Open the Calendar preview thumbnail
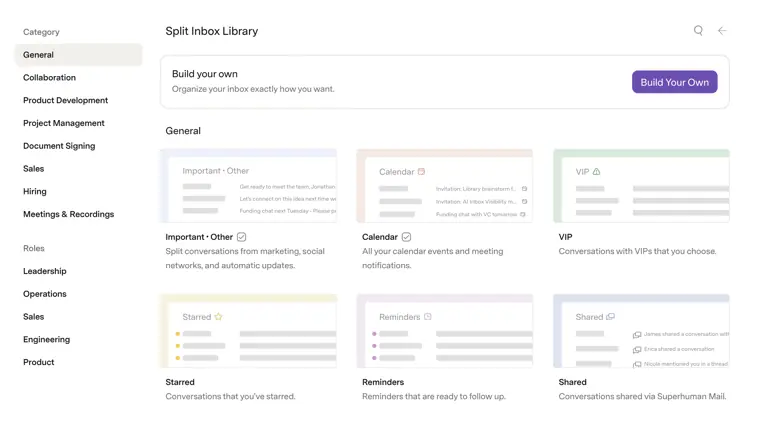Viewport: 760px width, 422px height. coord(444,186)
